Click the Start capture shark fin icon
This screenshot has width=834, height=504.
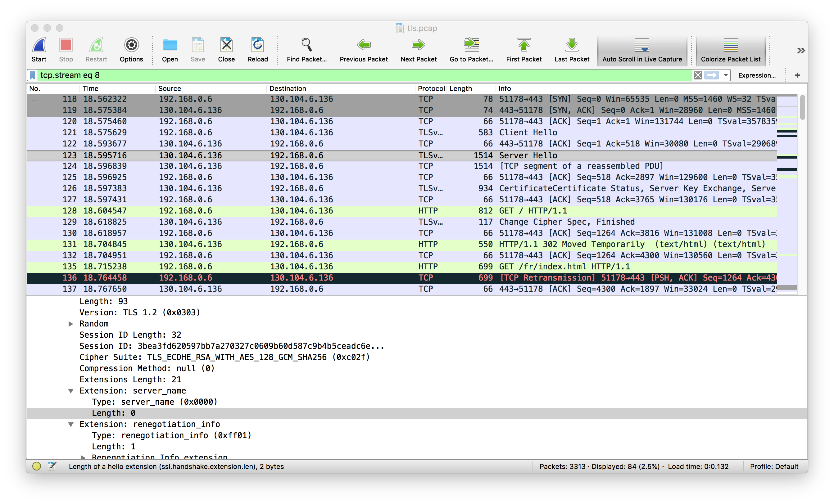[x=39, y=45]
